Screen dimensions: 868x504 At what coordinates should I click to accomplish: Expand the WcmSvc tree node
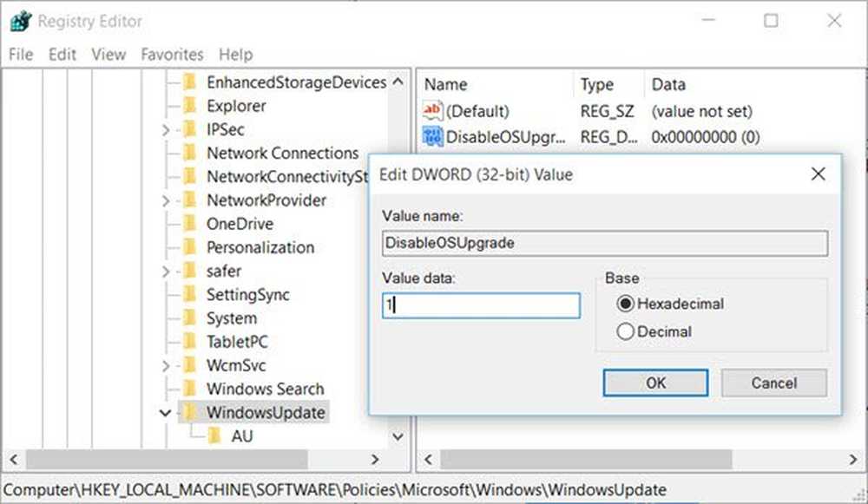pyautogui.click(x=165, y=366)
